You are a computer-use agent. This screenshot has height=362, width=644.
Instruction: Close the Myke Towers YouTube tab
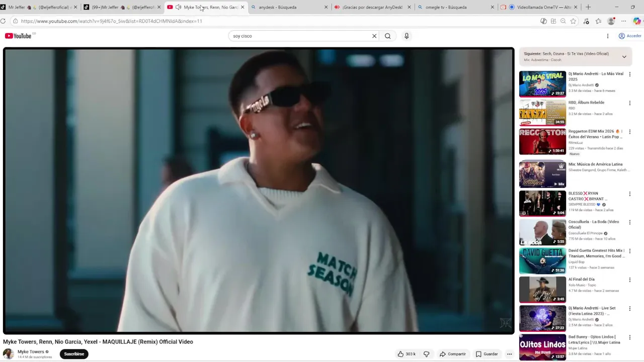click(x=243, y=7)
